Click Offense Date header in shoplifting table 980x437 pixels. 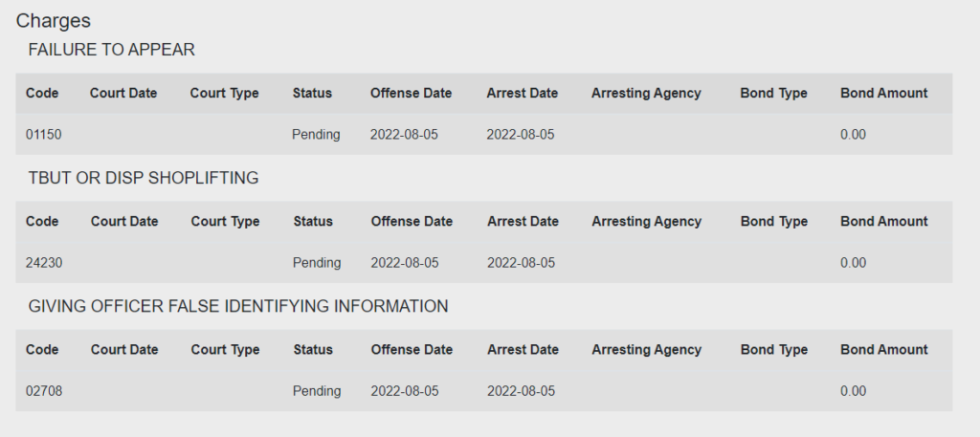click(412, 222)
